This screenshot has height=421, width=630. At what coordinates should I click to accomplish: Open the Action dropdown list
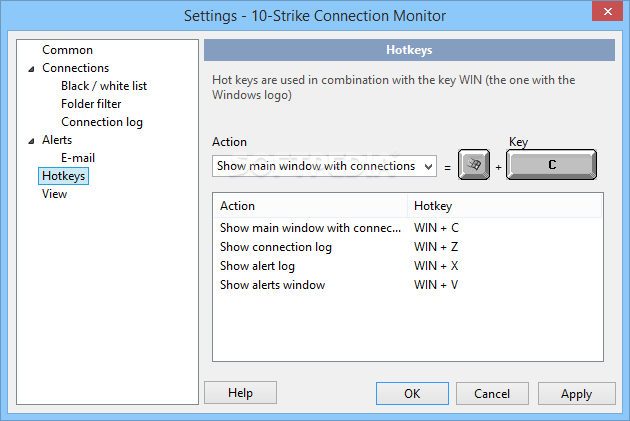324,166
